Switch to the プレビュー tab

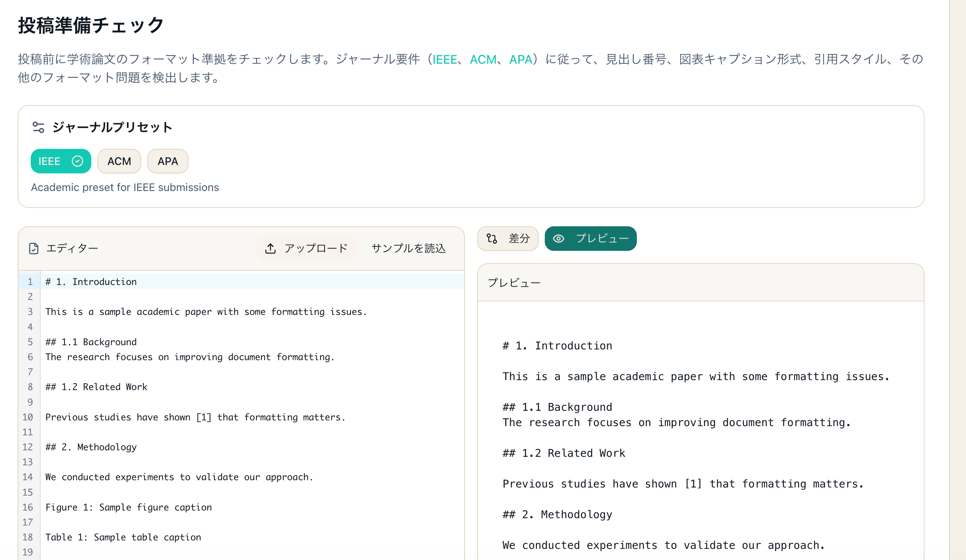click(x=591, y=239)
